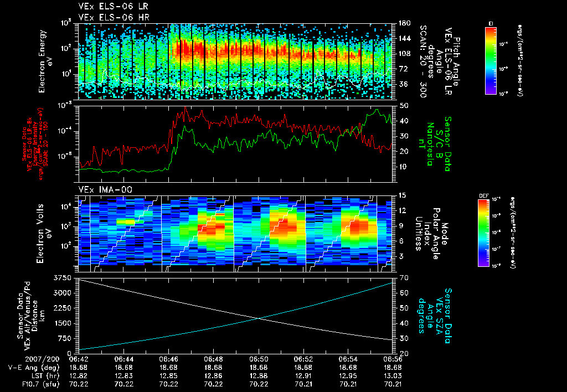Click the 750 altitude axis tick

click(64, 338)
